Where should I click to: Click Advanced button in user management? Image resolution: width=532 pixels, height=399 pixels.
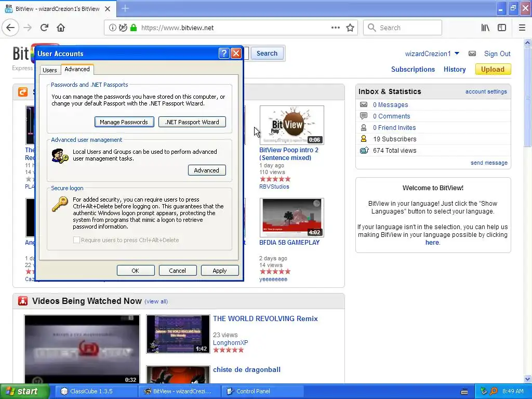[x=207, y=170]
